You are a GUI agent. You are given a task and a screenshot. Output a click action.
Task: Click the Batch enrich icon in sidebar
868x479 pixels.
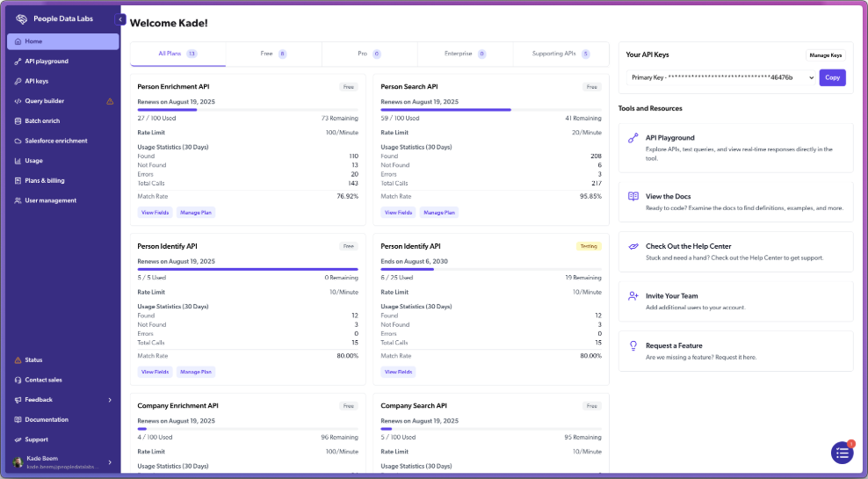click(18, 121)
